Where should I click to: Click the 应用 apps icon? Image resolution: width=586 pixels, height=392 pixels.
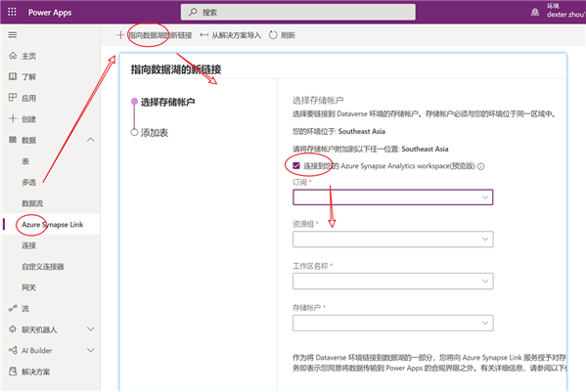point(13,98)
